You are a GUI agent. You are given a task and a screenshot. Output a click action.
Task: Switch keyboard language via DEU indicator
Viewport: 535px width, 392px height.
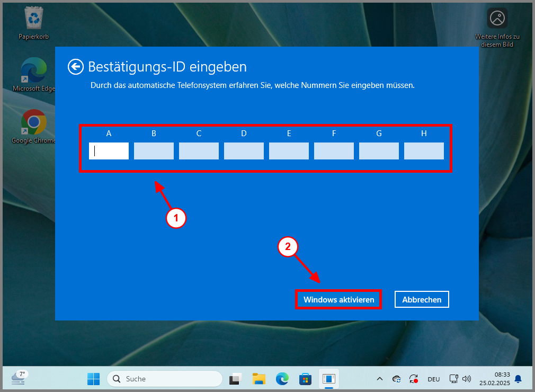pyautogui.click(x=434, y=379)
